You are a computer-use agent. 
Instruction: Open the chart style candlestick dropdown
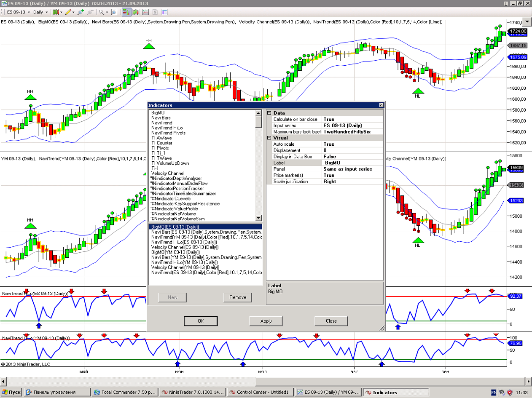57,12
